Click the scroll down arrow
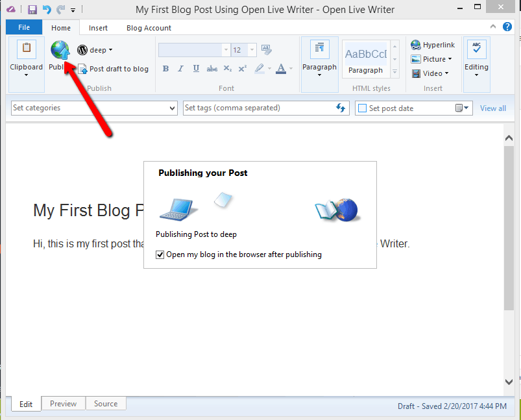Viewport: 521px width, 420px height. tap(509, 382)
